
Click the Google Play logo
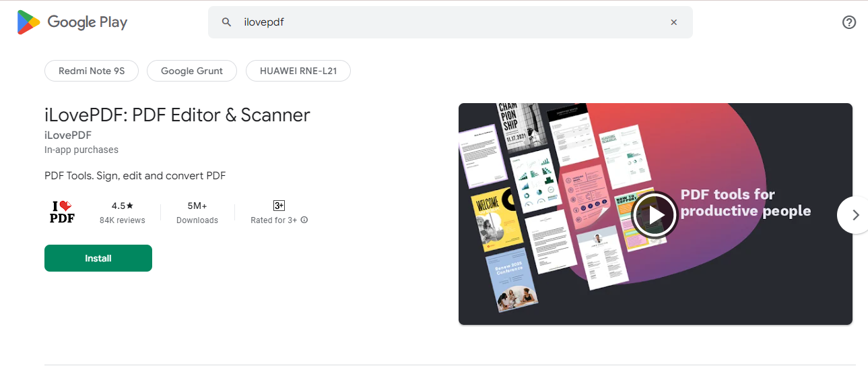(72, 22)
